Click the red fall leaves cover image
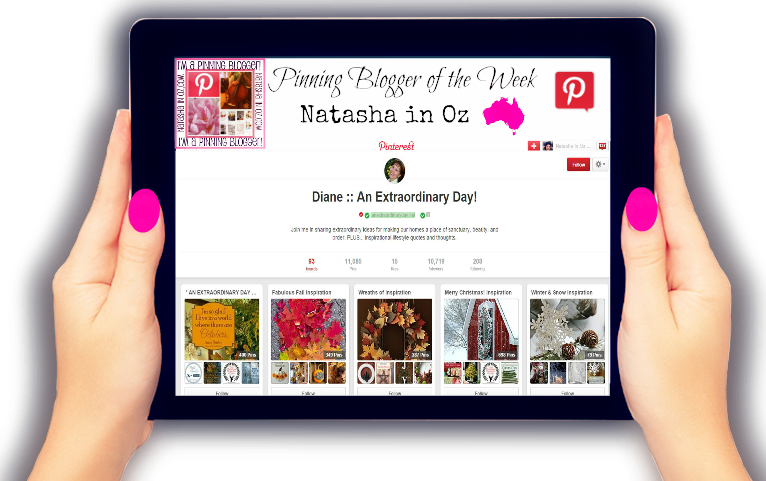766x481 pixels. (x=308, y=330)
